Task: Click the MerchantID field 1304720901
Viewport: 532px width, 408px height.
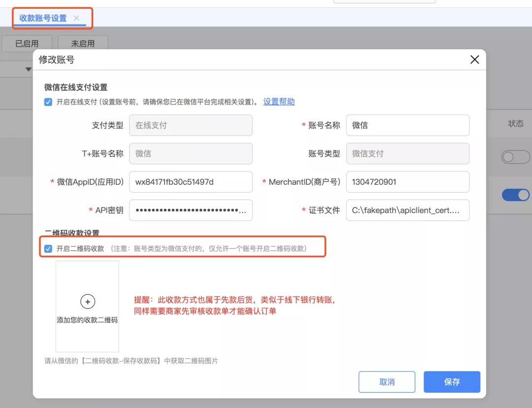Action: (x=408, y=182)
